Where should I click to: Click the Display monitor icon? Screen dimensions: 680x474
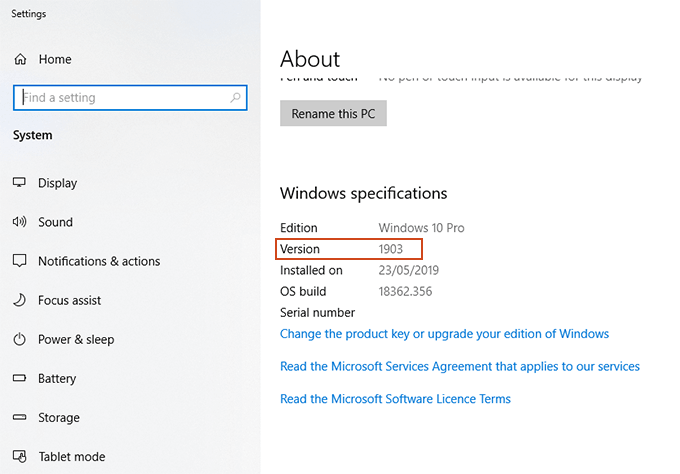pos(19,183)
